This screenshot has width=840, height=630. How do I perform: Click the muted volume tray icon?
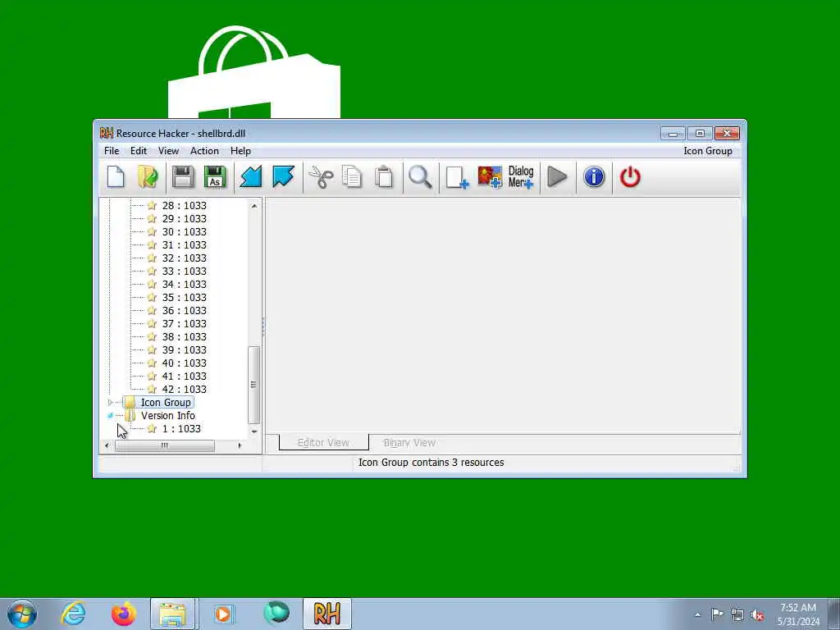pos(757,614)
